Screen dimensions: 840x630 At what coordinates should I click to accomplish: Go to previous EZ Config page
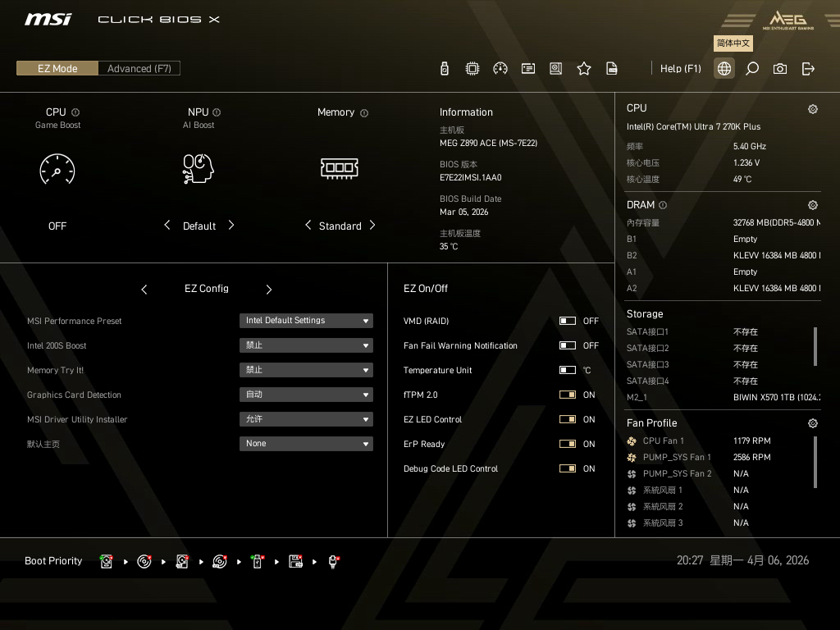tap(144, 290)
